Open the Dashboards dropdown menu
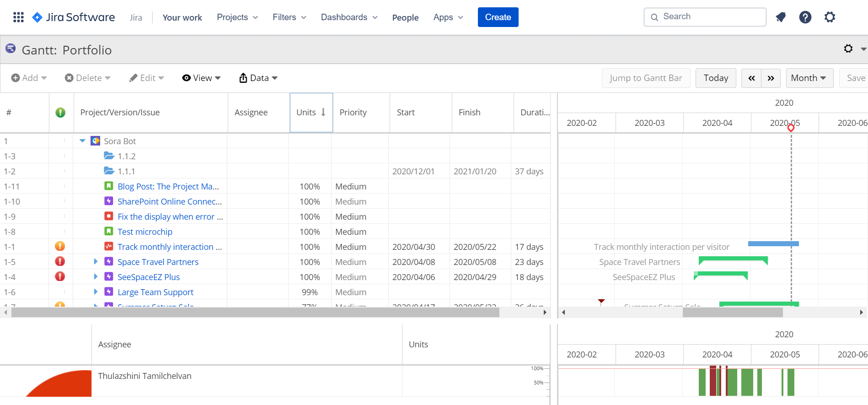This screenshot has height=405, width=868. tap(349, 17)
